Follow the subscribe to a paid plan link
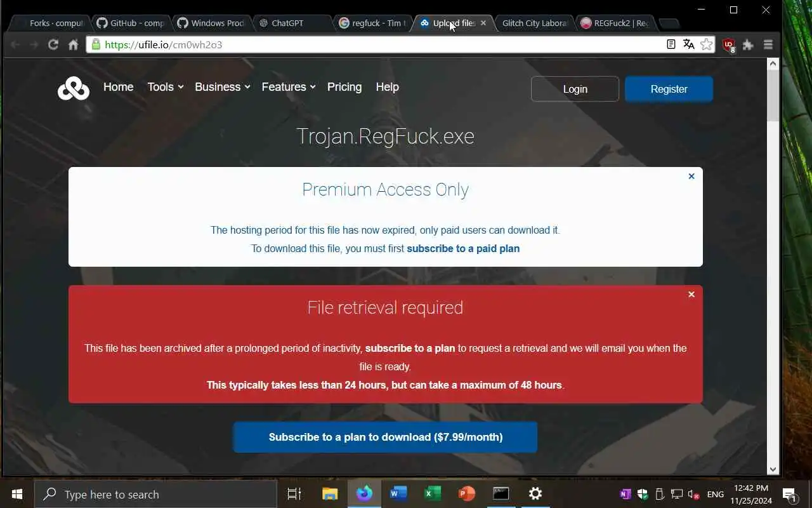The height and width of the screenshot is (508, 812). coord(463,248)
